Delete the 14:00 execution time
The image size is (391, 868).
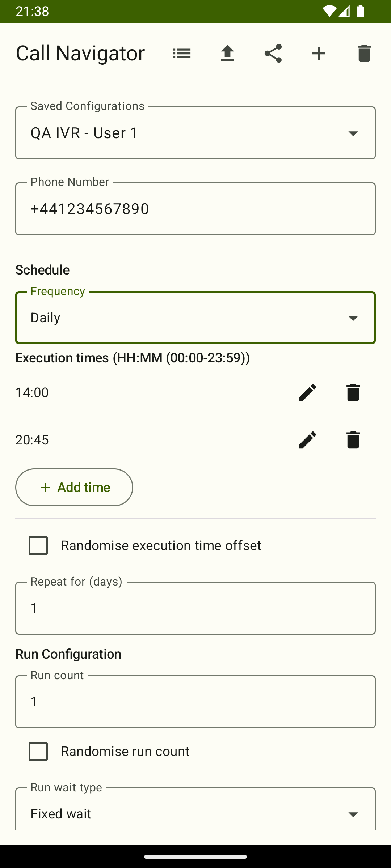(353, 392)
